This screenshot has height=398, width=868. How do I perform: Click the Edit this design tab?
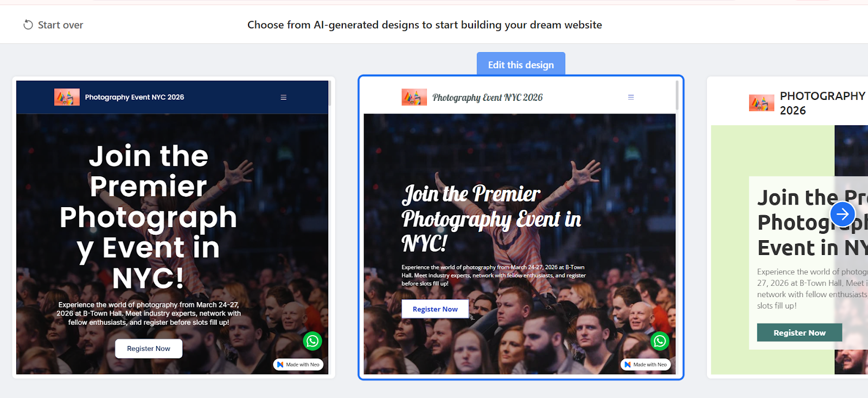tap(521, 64)
